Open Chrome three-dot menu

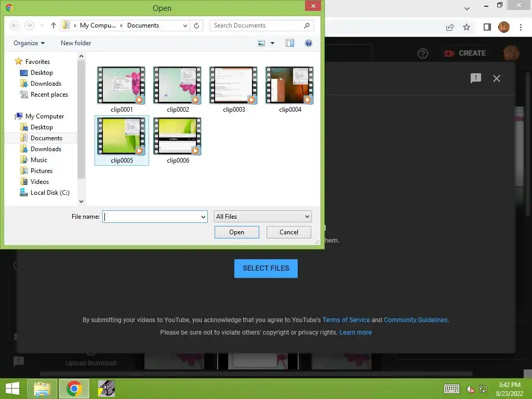(x=521, y=27)
